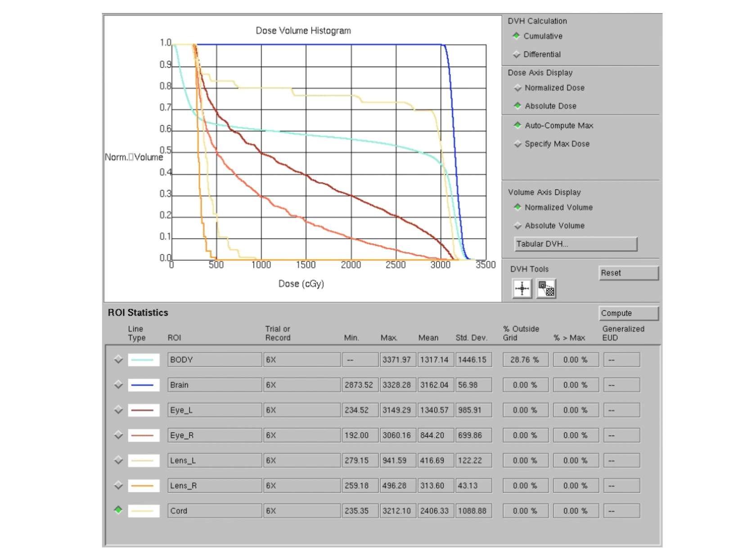Click the Brain blue line type swatch
This screenshot has width=756, height=558.
pyautogui.click(x=144, y=385)
